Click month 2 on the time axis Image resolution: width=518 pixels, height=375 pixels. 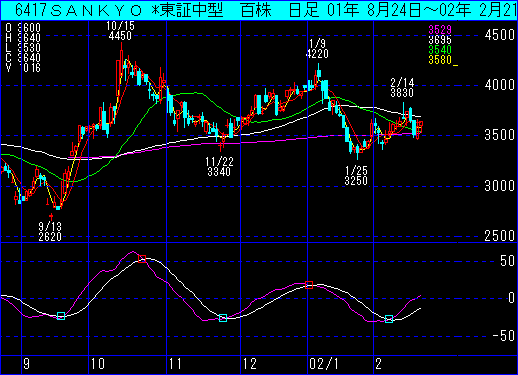378,364
